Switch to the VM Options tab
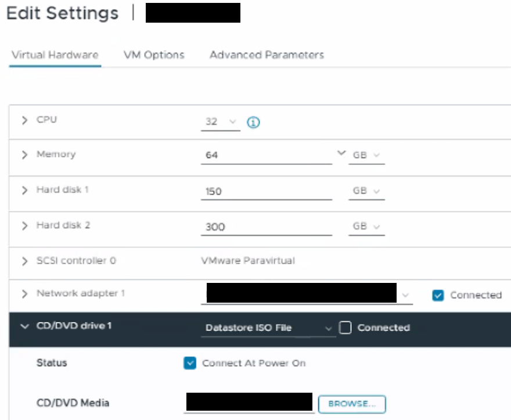Image resolution: width=511 pixels, height=420 pixels. (x=154, y=55)
